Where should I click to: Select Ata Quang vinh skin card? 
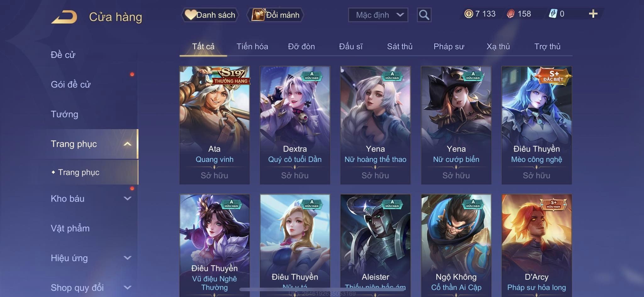click(x=214, y=125)
